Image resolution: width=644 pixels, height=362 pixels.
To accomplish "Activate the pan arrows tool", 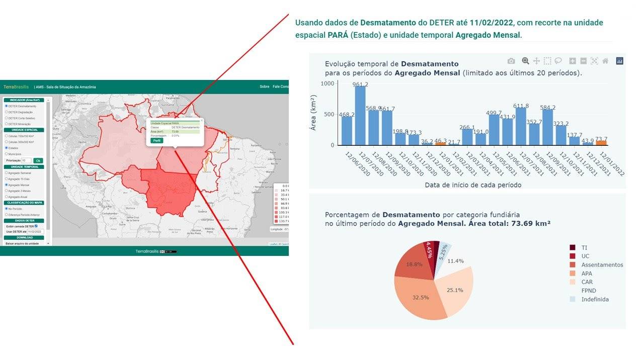I will (x=536, y=61).
